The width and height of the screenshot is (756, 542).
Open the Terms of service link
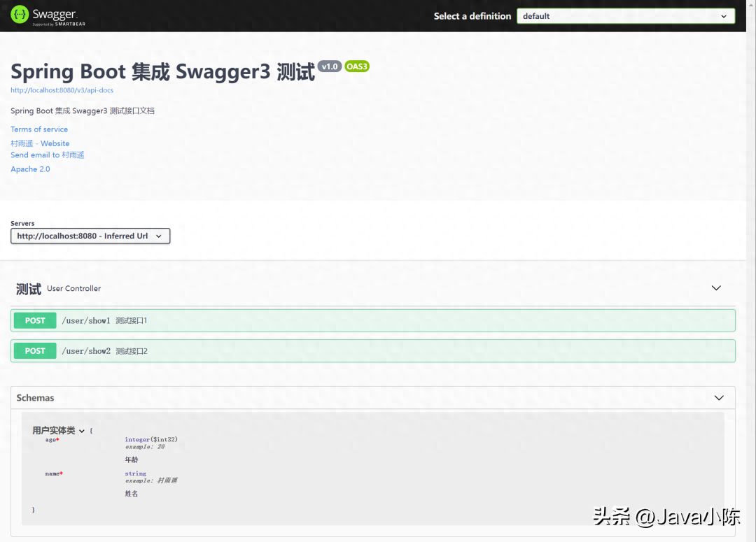39,129
